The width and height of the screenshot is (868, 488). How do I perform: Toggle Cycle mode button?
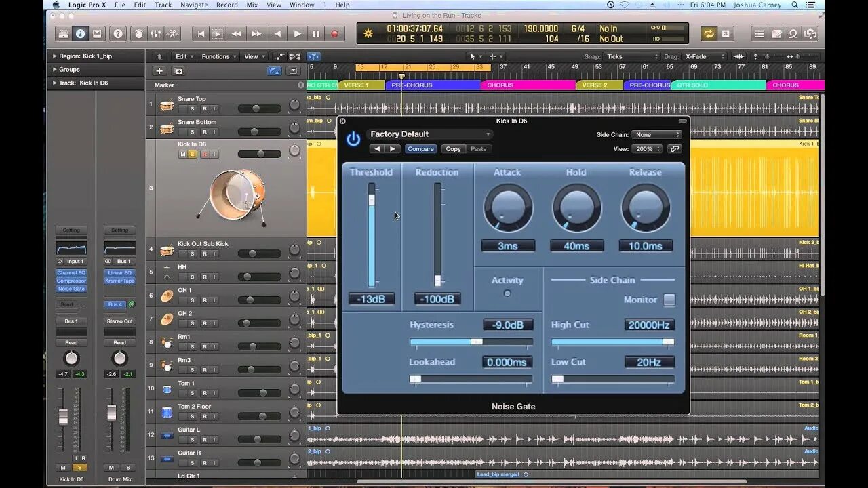[709, 33]
